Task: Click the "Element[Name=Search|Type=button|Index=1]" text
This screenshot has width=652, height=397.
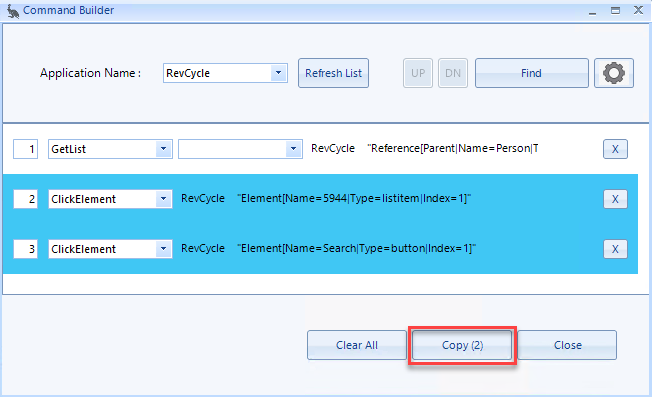Action: pos(356,248)
